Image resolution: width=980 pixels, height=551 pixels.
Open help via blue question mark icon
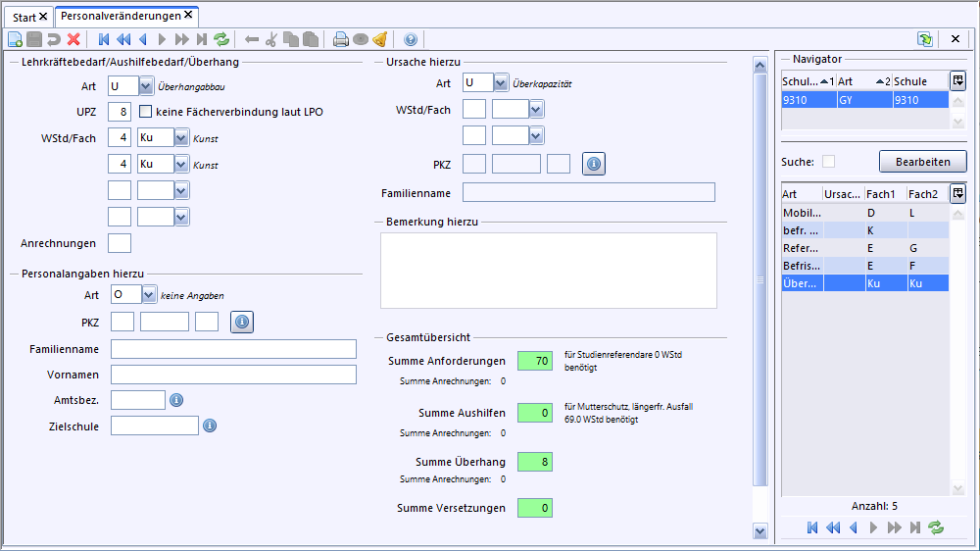pos(411,39)
